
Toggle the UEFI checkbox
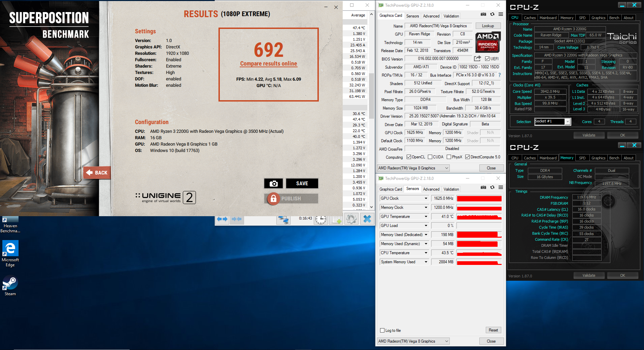487,59
